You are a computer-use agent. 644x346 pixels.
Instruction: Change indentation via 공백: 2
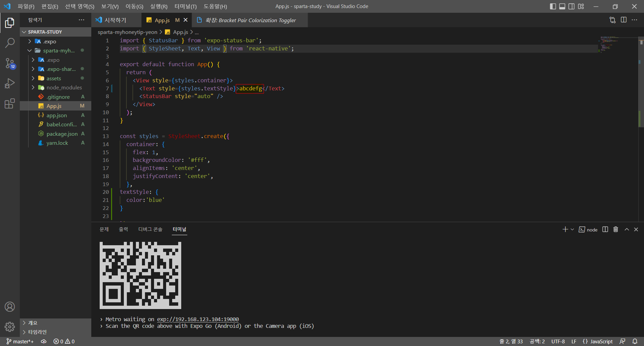(x=537, y=341)
